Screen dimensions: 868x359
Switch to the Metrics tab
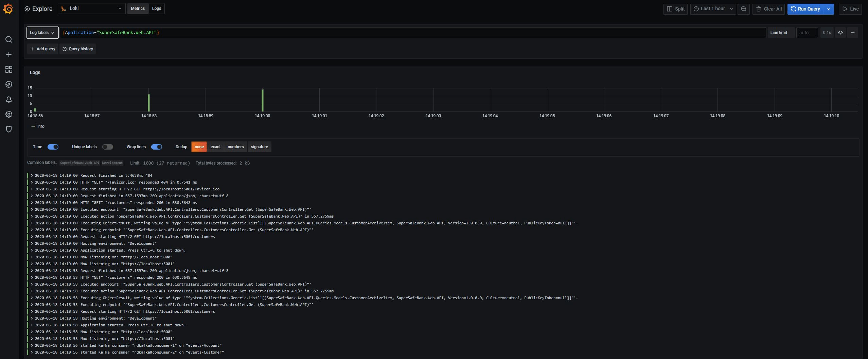tap(138, 8)
